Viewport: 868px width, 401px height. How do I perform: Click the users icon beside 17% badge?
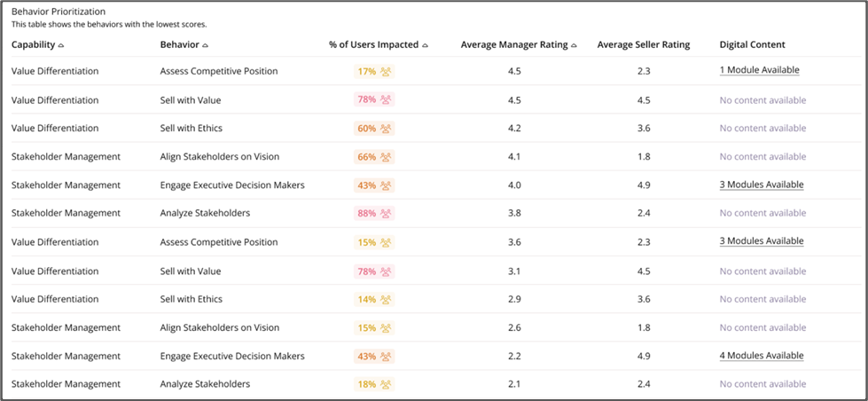click(x=386, y=72)
